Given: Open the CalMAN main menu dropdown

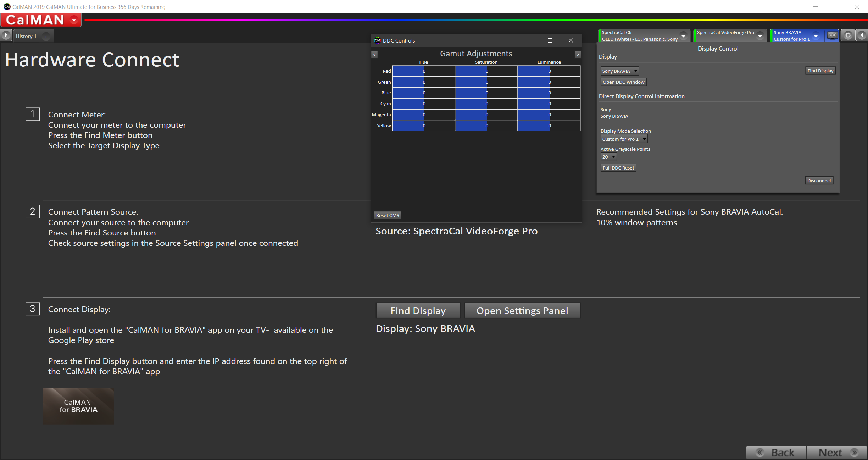Looking at the screenshot, I should point(74,20).
